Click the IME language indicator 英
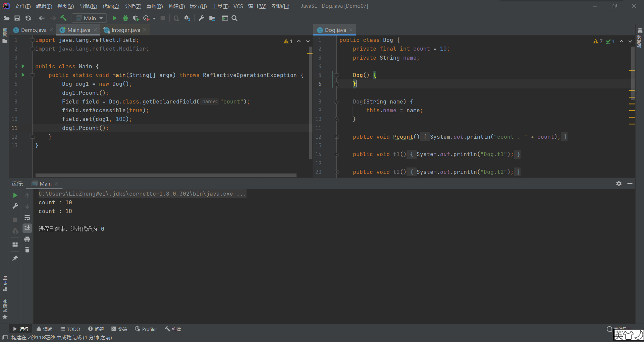 click(x=619, y=335)
